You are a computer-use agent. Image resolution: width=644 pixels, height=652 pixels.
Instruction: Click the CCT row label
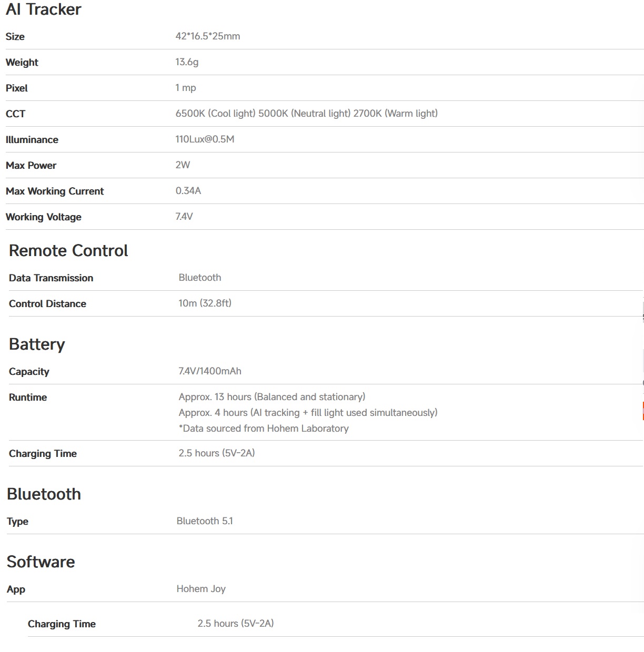click(x=15, y=114)
